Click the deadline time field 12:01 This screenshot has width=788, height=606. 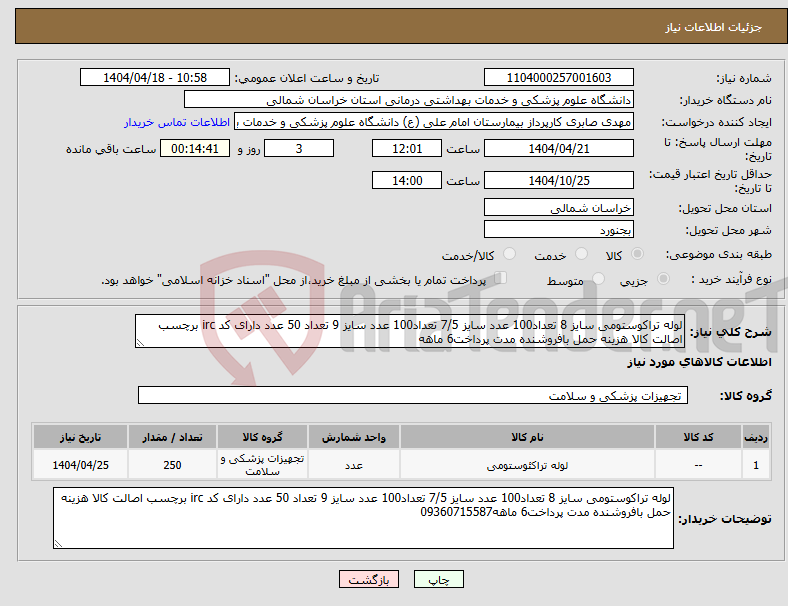407,148
